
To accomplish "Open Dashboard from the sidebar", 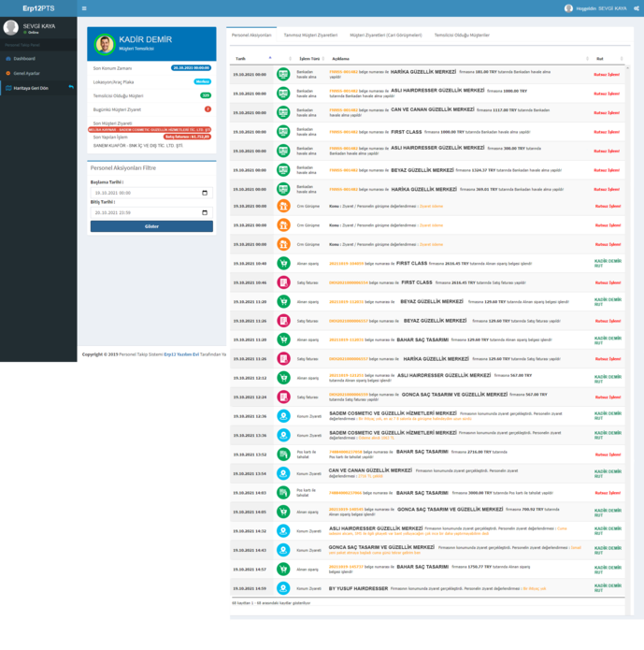I will pyautogui.click(x=24, y=58).
